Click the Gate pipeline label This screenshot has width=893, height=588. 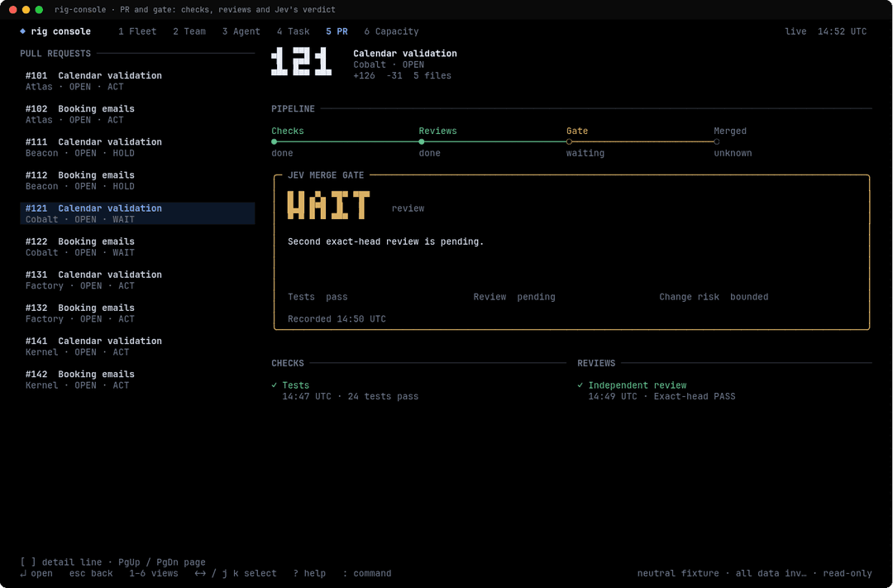click(577, 131)
